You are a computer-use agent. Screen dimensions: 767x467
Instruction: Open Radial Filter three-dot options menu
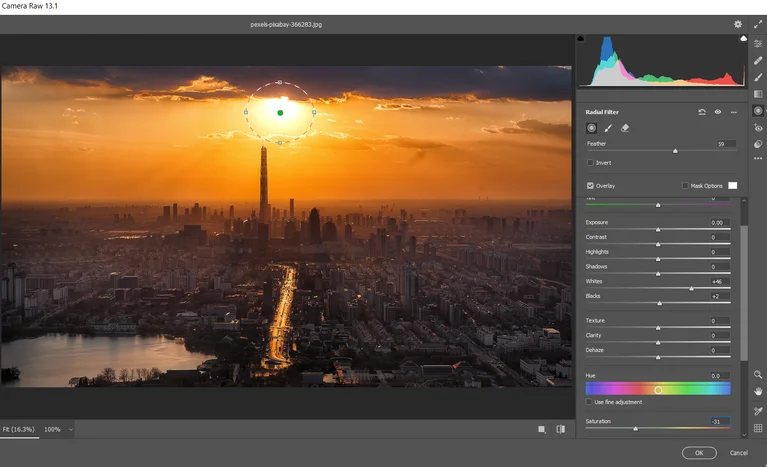[x=733, y=112]
